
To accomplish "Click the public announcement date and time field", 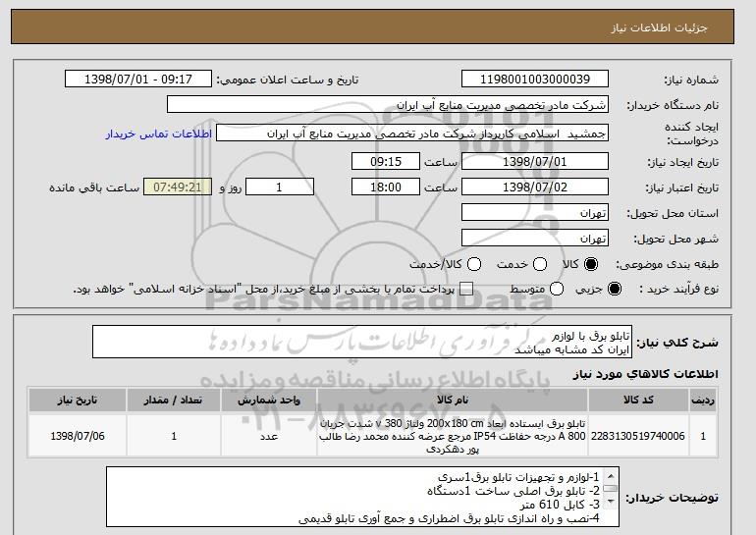I will pyautogui.click(x=138, y=80).
